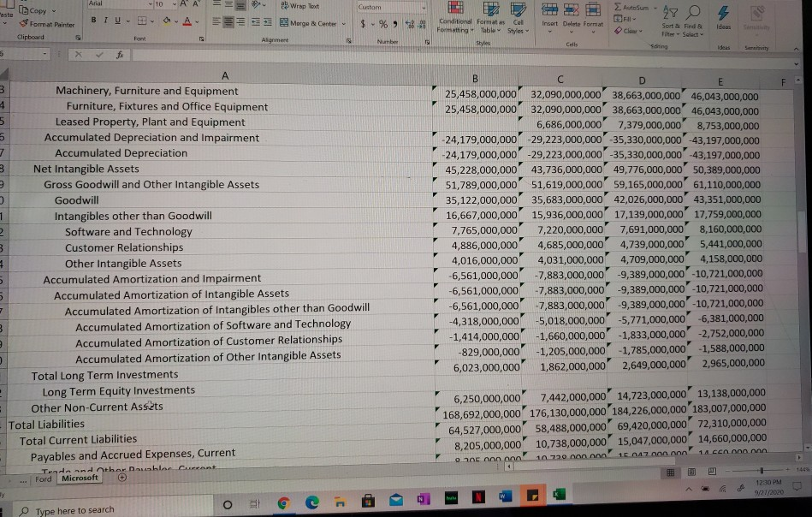
Task: Open Netflix from the taskbar
Action: (478, 497)
